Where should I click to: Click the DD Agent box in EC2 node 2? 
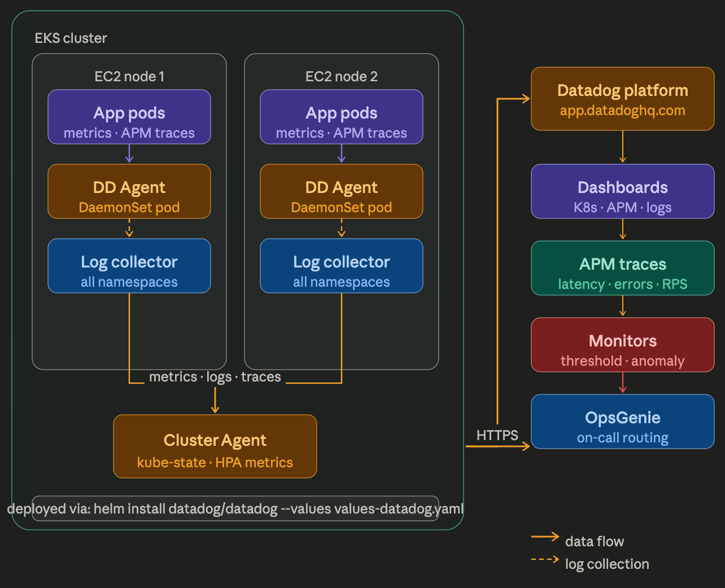pyautogui.click(x=342, y=191)
